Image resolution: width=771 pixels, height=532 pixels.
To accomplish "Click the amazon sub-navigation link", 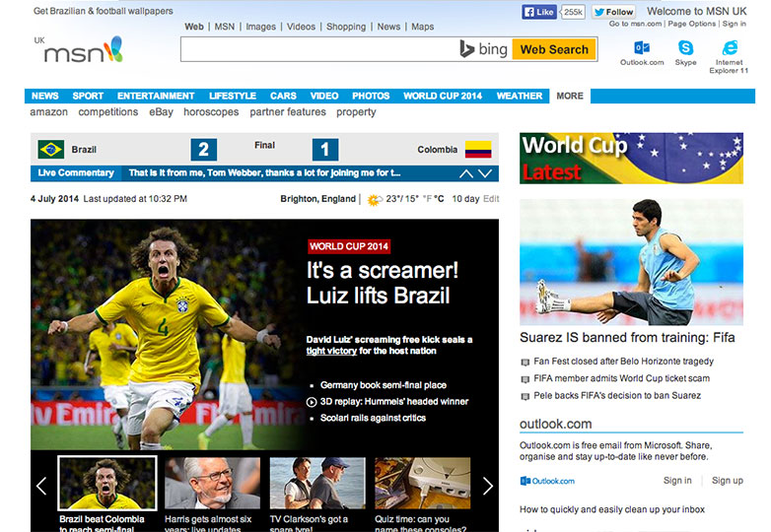I will pyautogui.click(x=48, y=112).
